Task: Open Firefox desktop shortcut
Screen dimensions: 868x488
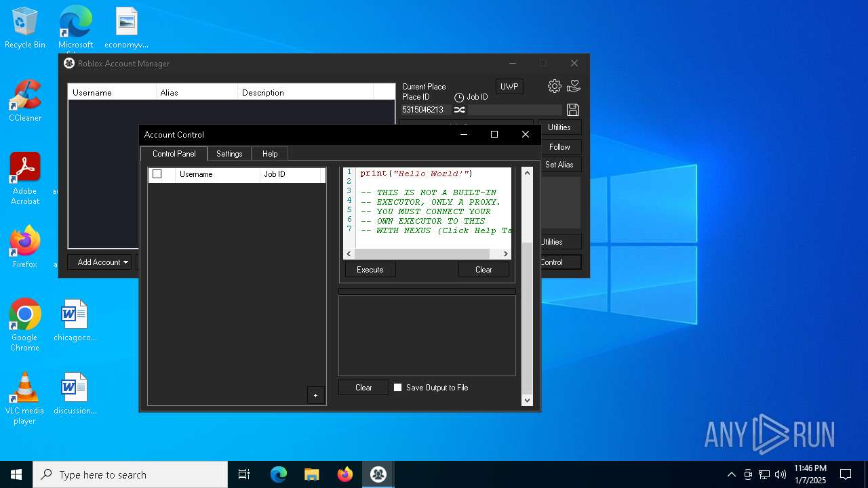Action: [25, 247]
